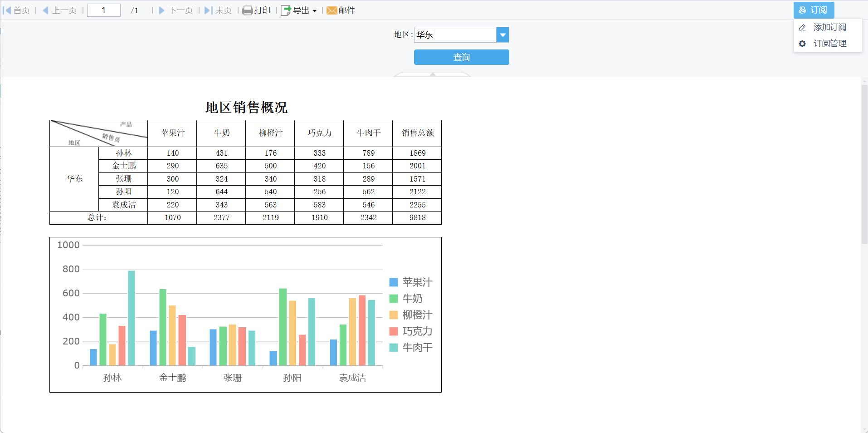Click the vertical scrollbar thumb
Viewport: 868px width, 433px height.
(864, 163)
